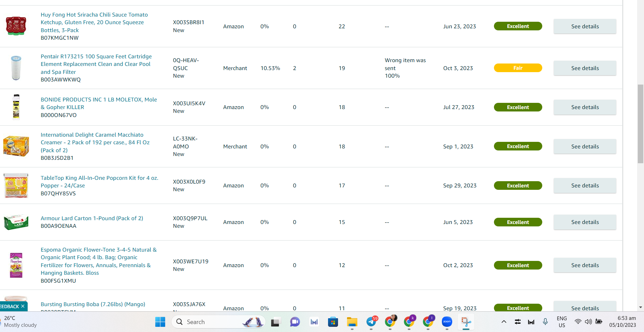Image resolution: width=644 pixels, height=332 pixels.
Task: Select ASIN B00FSG1XMU text
Action: pyautogui.click(x=58, y=281)
